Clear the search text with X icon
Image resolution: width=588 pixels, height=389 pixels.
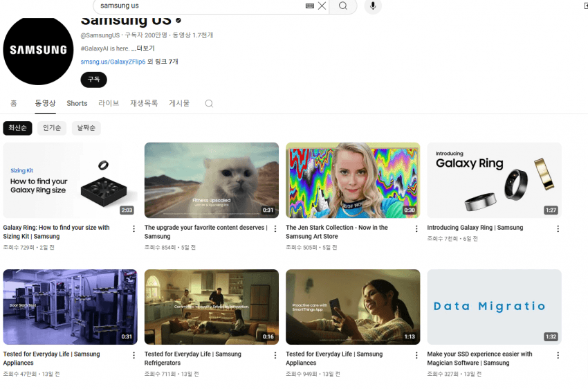pyautogui.click(x=322, y=6)
